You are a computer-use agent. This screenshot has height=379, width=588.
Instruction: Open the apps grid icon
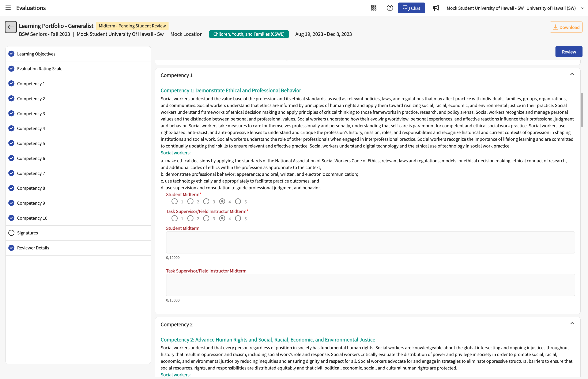pos(374,8)
